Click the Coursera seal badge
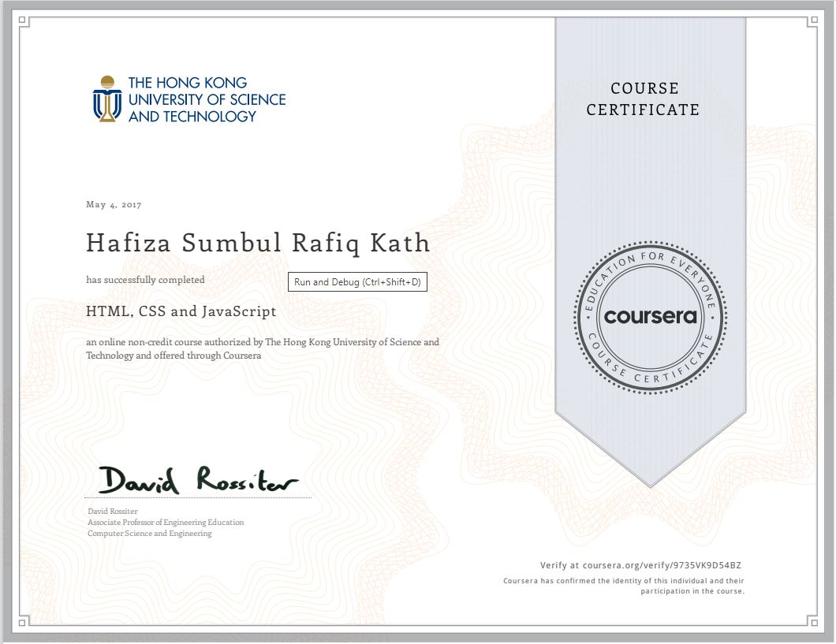Viewport: 836px width, 644px height. 650,318
